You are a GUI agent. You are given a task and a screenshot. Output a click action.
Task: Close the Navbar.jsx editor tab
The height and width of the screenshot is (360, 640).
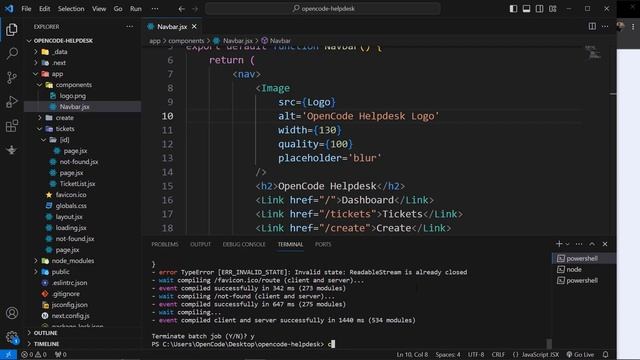pyautogui.click(x=194, y=27)
